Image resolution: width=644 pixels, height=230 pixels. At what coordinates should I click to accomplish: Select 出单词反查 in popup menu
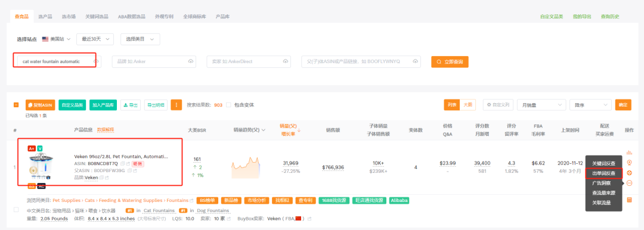[x=603, y=173]
